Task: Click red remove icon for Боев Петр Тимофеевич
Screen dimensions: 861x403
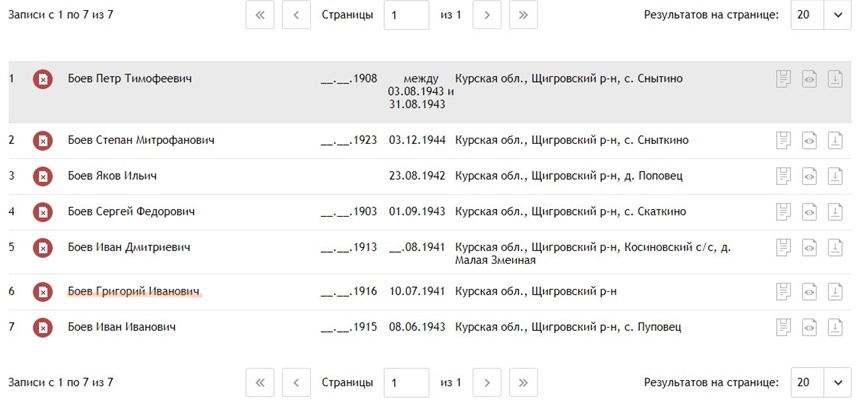Action: [x=43, y=80]
